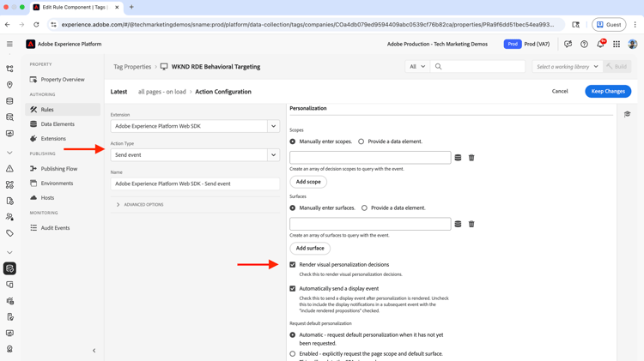Open Rules in the sidebar
Image resolution: width=644 pixels, height=361 pixels.
(x=63, y=110)
